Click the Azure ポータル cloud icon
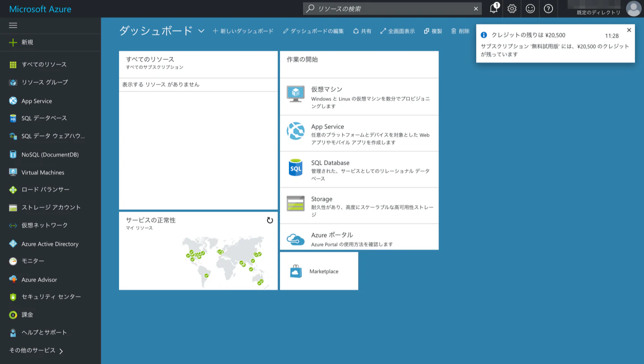Viewport: 644px width, 364px height. coord(296,239)
